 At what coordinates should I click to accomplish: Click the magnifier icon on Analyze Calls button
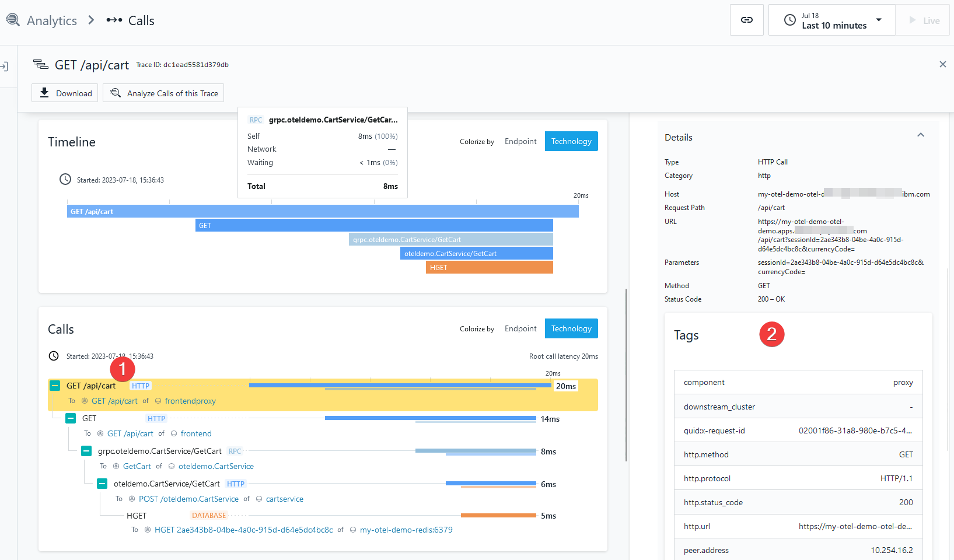(x=116, y=93)
